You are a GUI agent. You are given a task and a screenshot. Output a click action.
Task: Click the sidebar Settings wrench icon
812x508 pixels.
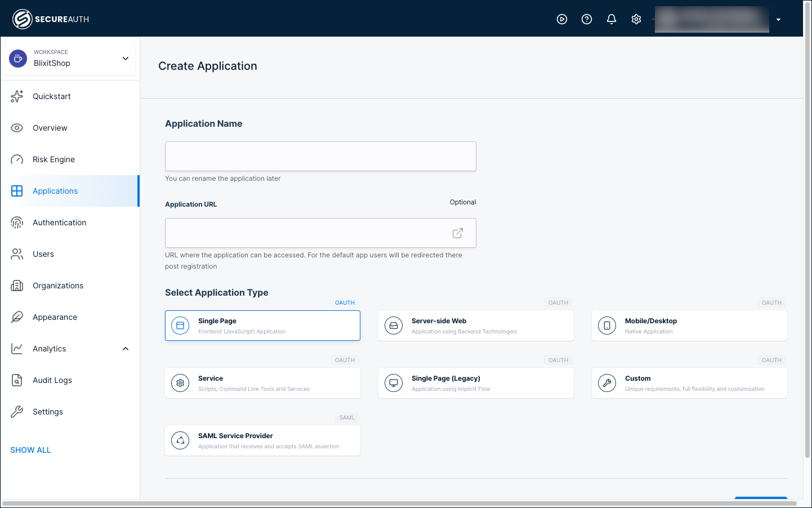point(17,412)
